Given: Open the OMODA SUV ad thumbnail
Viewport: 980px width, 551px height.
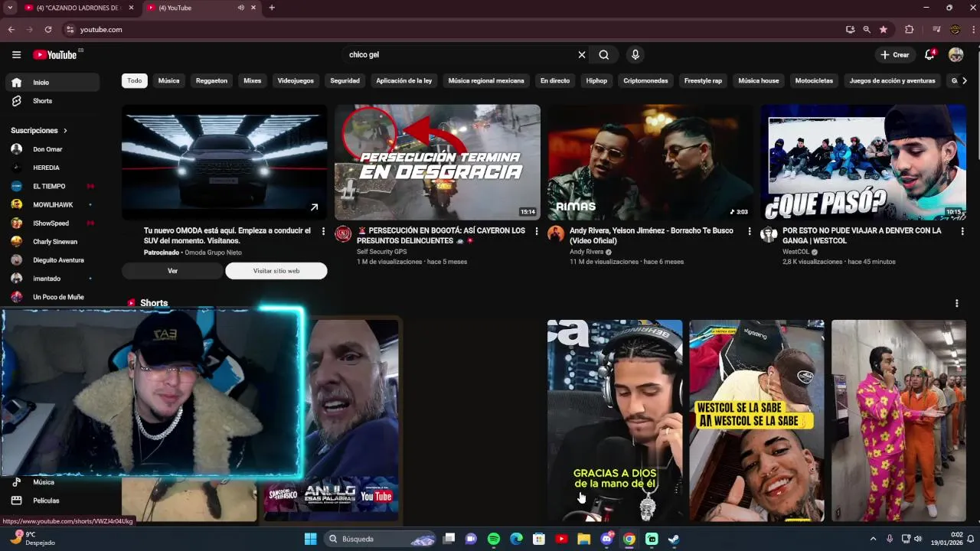Looking at the screenshot, I should click(x=224, y=162).
